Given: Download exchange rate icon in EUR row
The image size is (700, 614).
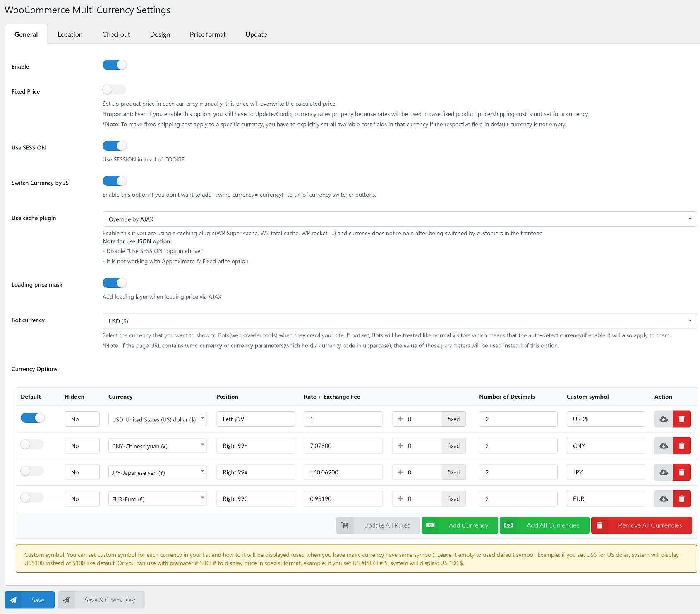Looking at the screenshot, I should [664, 498].
